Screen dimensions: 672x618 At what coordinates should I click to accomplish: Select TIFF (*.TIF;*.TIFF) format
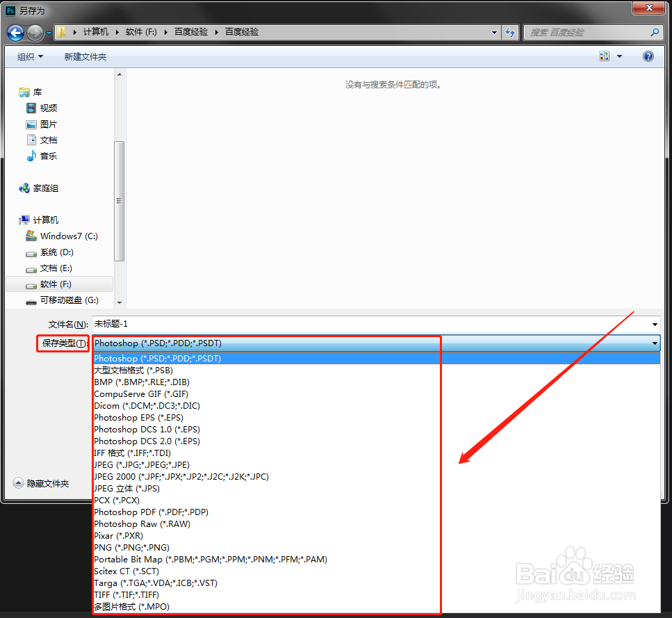pyautogui.click(x=376, y=595)
